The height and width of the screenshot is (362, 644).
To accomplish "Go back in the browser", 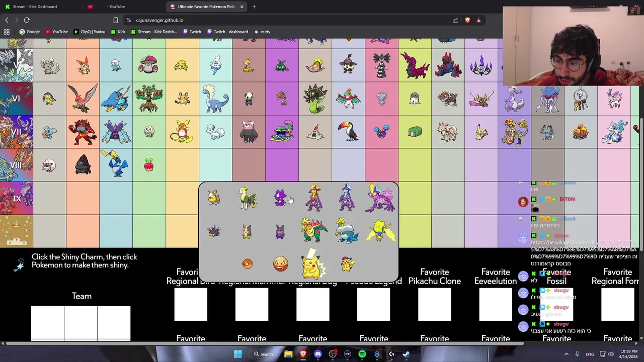I will click(7, 20).
